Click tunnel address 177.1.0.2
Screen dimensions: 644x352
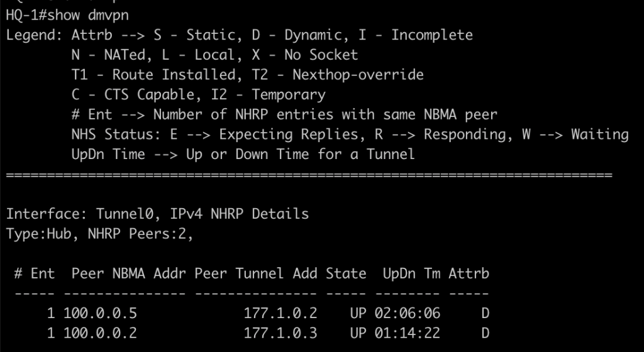pos(280,313)
